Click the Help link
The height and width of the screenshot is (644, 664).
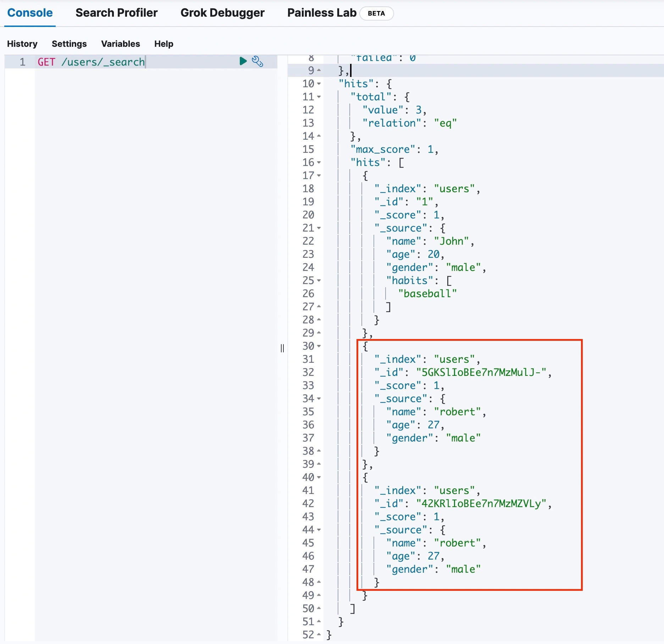click(x=164, y=44)
